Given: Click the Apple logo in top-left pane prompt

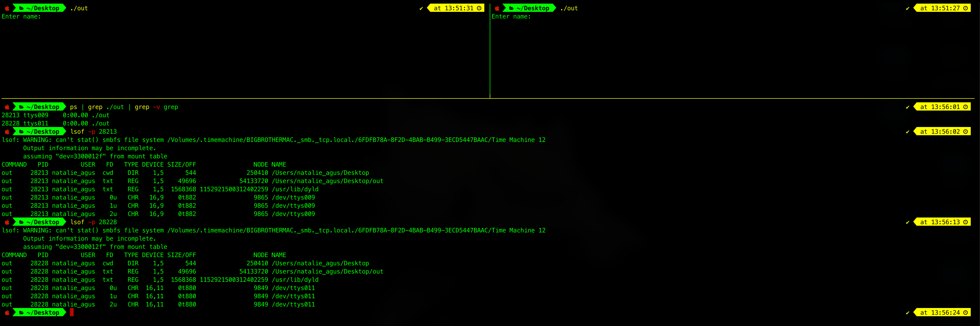Looking at the screenshot, I should pyautogui.click(x=7, y=8).
